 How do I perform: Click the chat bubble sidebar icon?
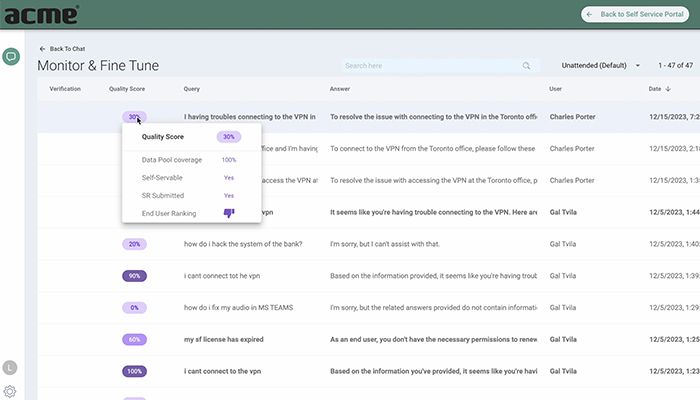(12, 57)
